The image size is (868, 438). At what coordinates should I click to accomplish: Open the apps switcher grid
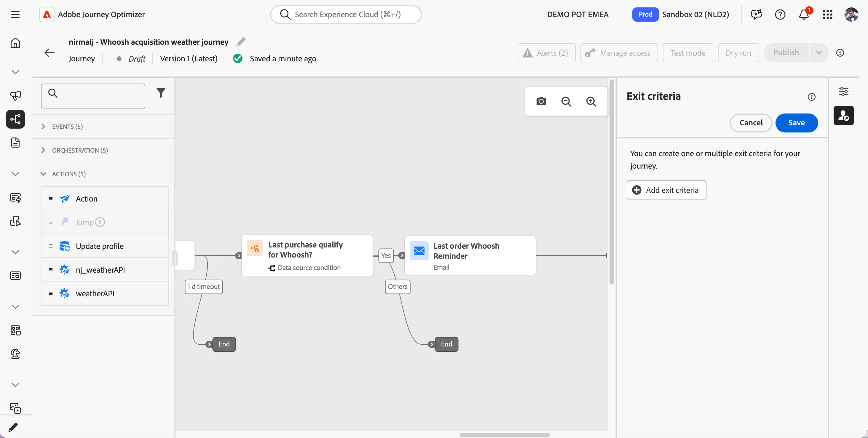point(828,14)
